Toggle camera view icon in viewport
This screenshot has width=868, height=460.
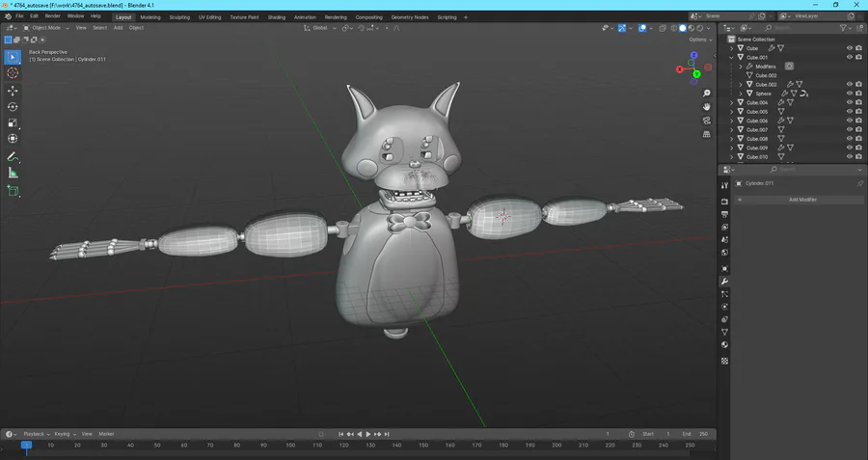click(706, 121)
